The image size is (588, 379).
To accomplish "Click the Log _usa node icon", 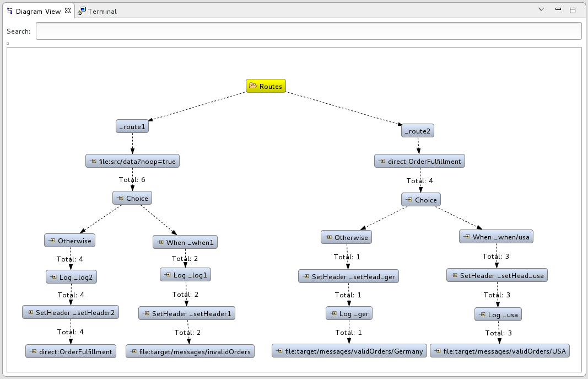I will [482, 314].
